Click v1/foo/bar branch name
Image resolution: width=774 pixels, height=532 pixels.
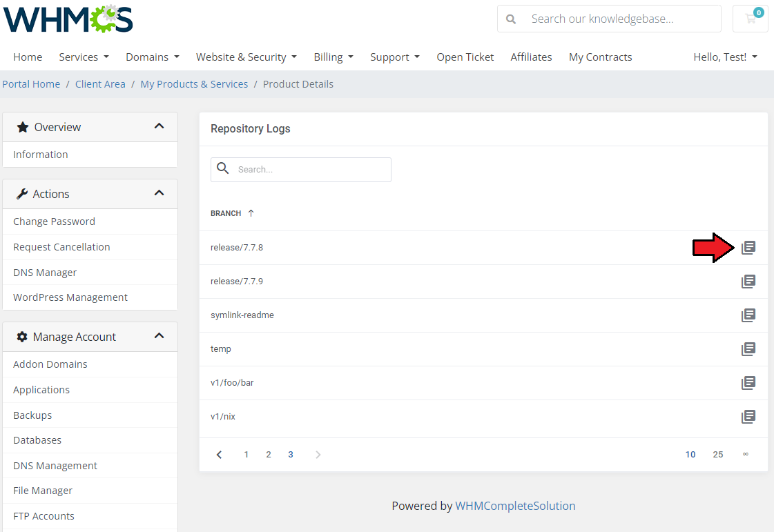point(232,382)
